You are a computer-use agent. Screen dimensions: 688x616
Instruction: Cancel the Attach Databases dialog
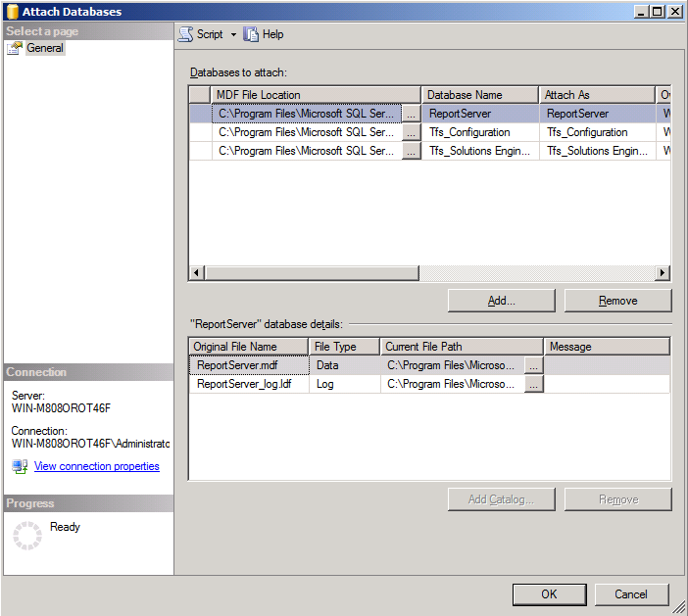(631, 594)
